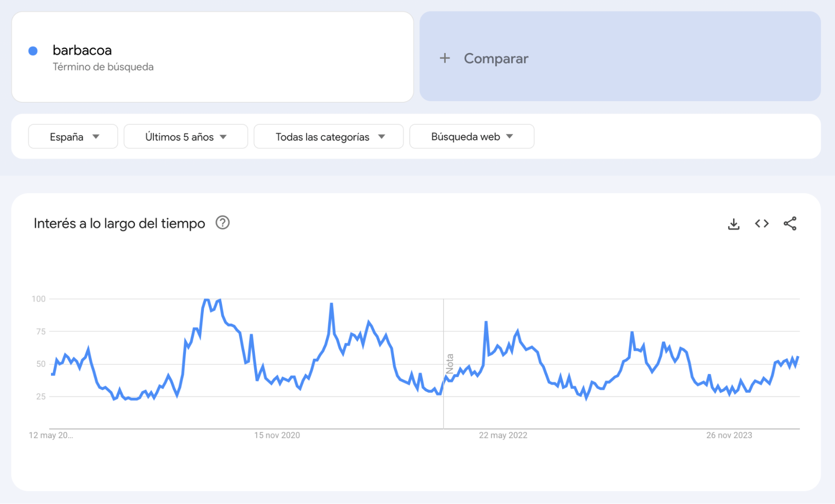Open the España region dropdown
This screenshot has height=504, width=835.
tap(73, 136)
